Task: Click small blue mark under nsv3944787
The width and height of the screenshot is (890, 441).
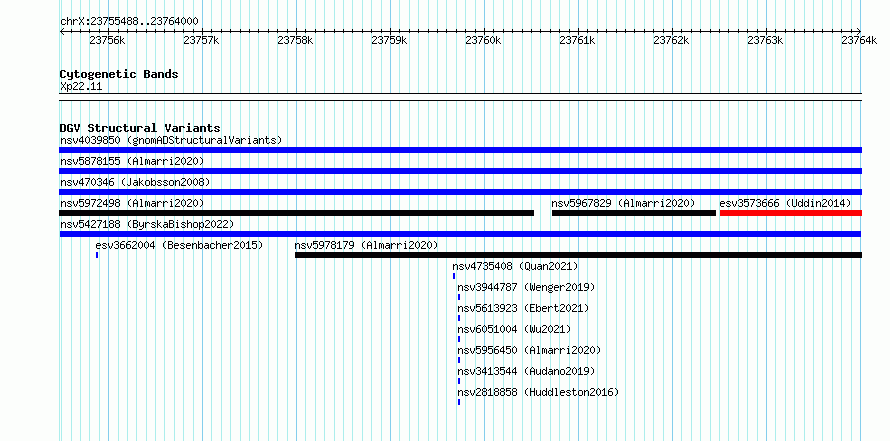Action: tap(459, 297)
